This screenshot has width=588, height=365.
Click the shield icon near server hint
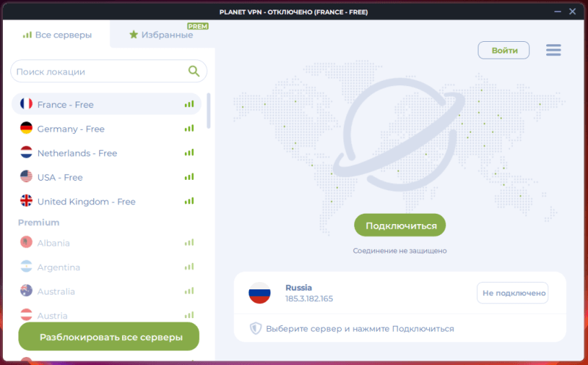[x=256, y=329]
